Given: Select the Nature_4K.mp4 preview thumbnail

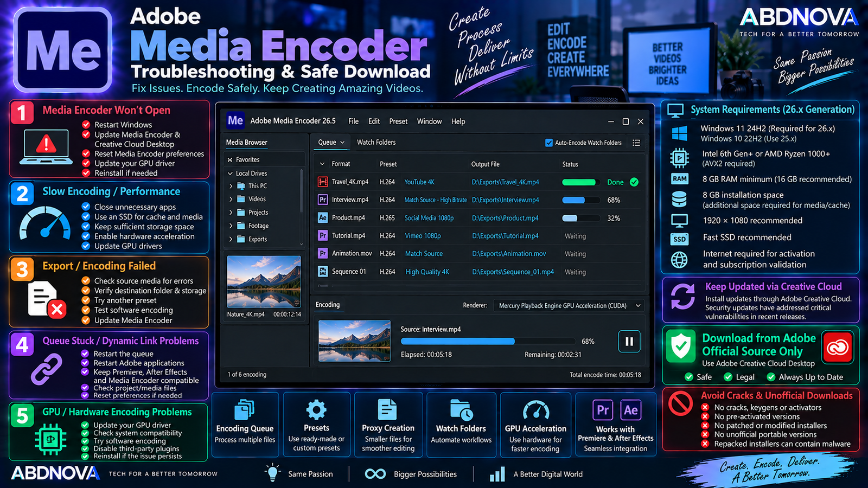Looking at the screenshot, I should pyautogui.click(x=264, y=281).
